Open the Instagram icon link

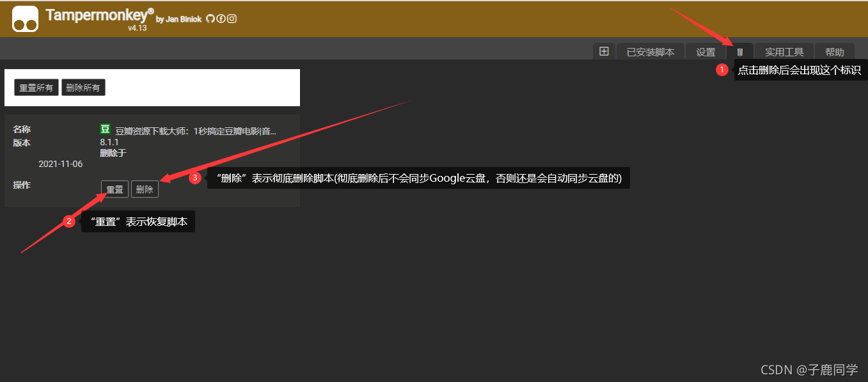coord(232,19)
